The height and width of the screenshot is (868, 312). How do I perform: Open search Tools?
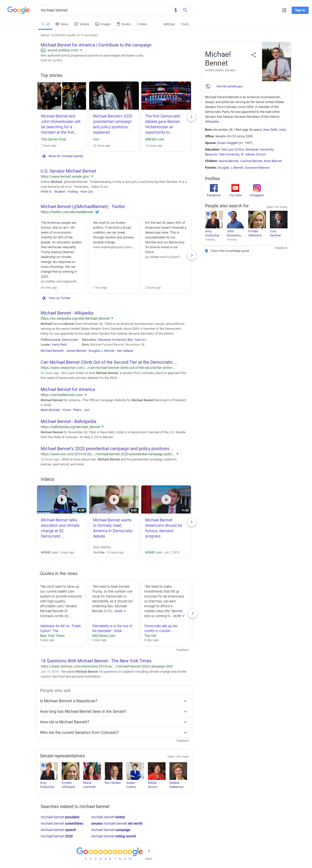pos(185,24)
